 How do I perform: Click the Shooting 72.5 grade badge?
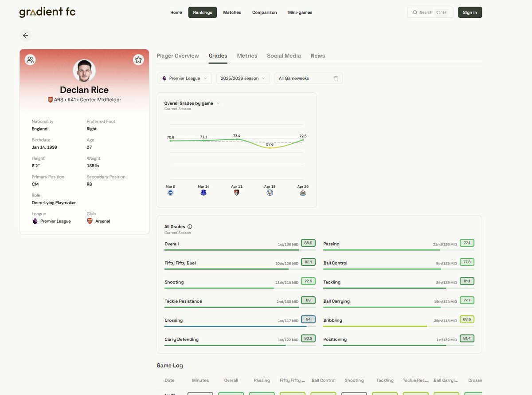pos(308,281)
